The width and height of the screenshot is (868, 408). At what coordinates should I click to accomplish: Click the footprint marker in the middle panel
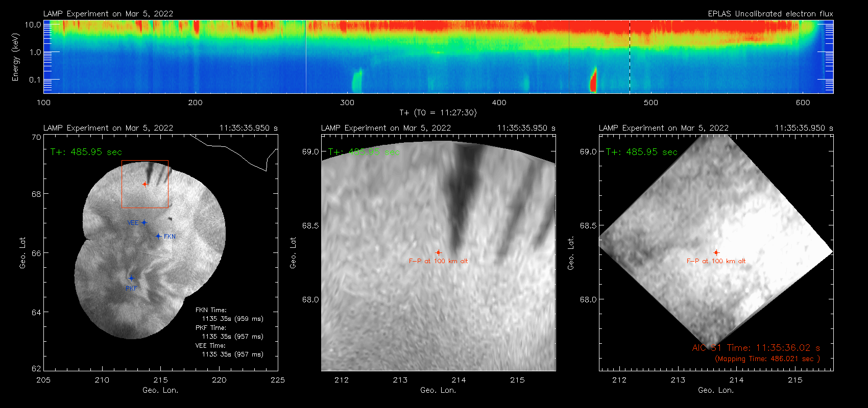point(438,252)
